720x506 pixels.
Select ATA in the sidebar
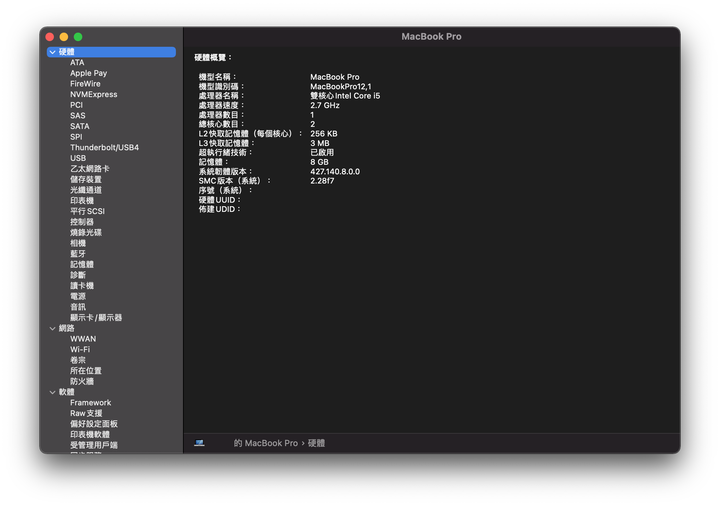(77, 62)
